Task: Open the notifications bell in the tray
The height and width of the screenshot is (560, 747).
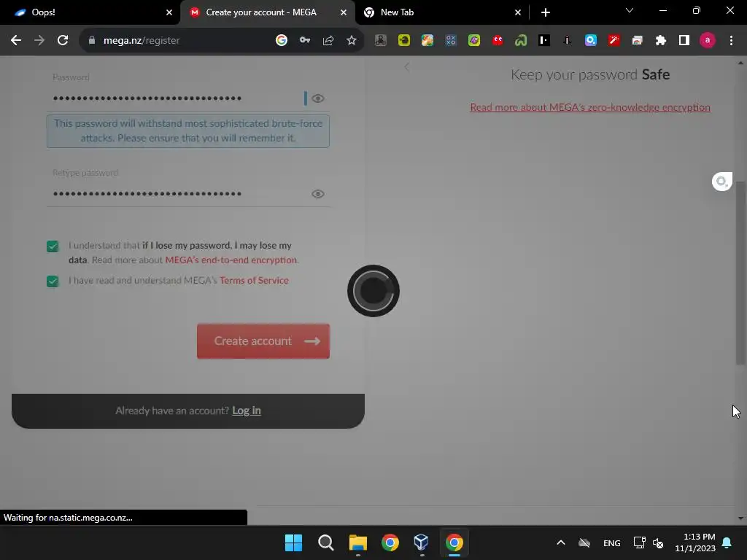Action: 727,542
